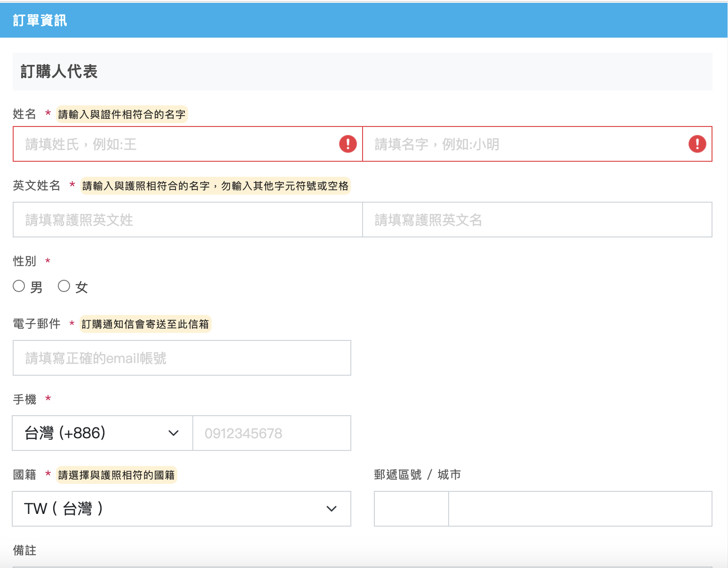Image resolution: width=728 pixels, height=568 pixels.
Task: Click the 請選擇與護照相符的國籍 hint
Action: click(x=116, y=475)
